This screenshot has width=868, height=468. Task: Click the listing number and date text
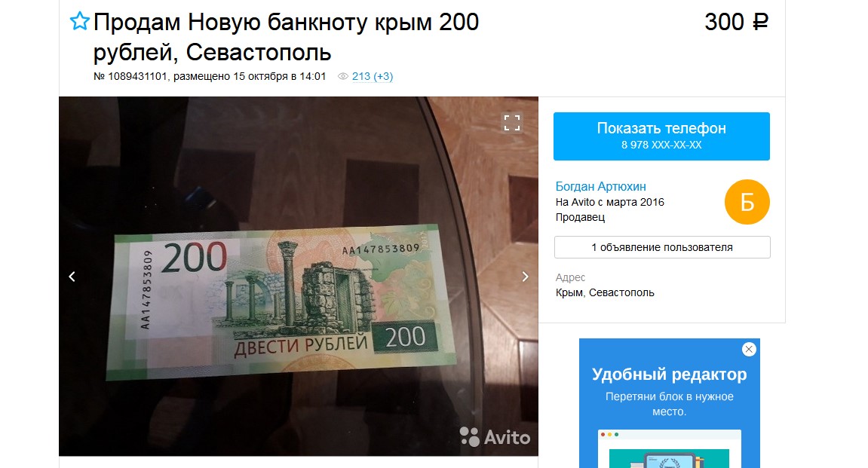coord(210,76)
